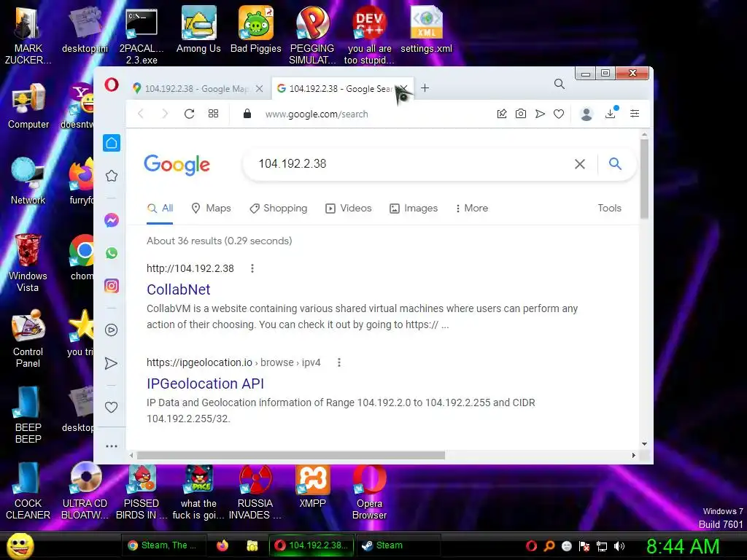747x560 pixels.
Task: Open Messenger in Opera sidebar
Action: coord(112,220)
